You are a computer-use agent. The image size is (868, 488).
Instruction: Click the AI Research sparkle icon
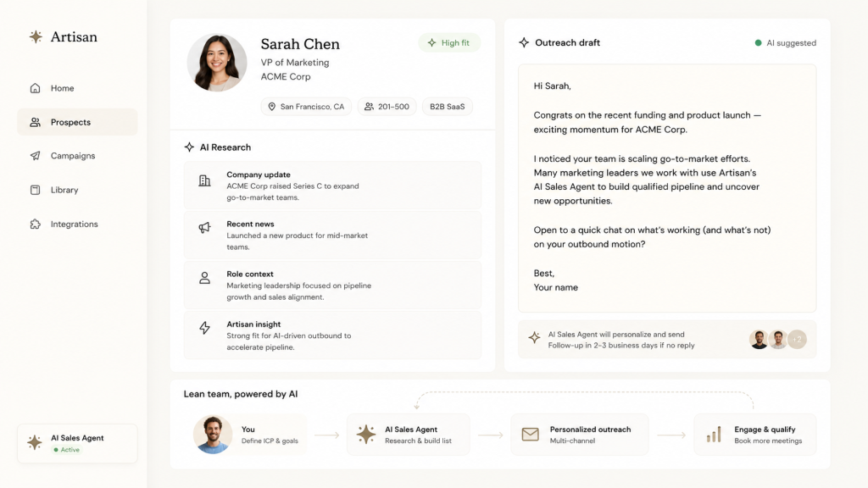click(189, 147)
